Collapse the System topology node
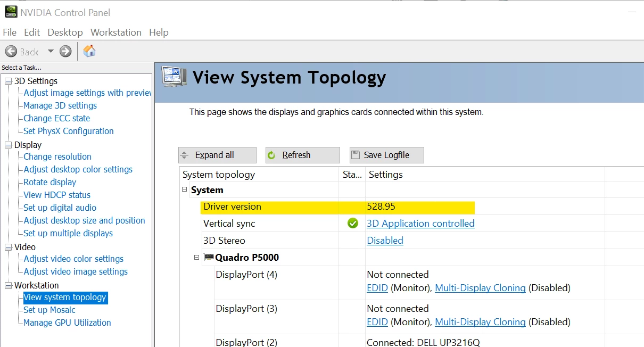644x347 pixels. click(185, 189)
